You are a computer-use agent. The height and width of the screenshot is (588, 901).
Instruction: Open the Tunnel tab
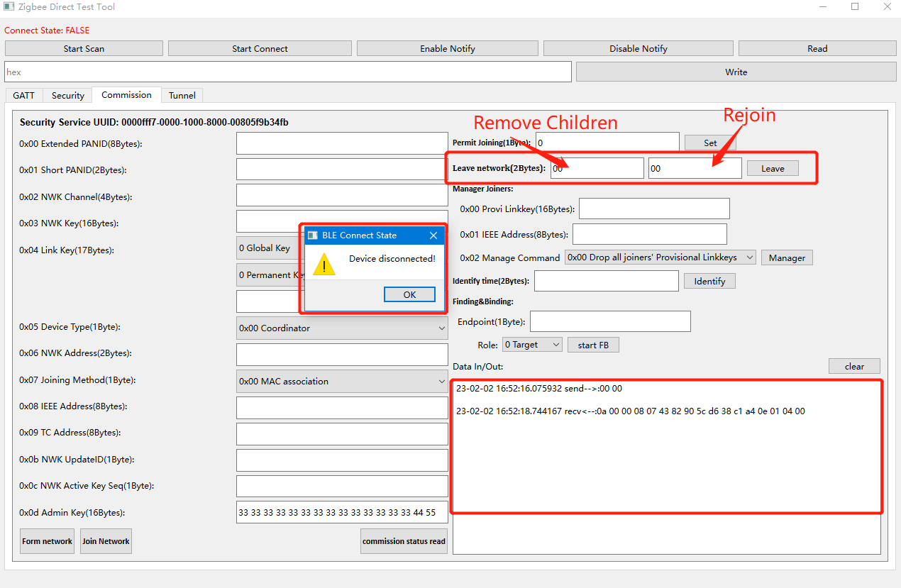(x=182, y=95)
